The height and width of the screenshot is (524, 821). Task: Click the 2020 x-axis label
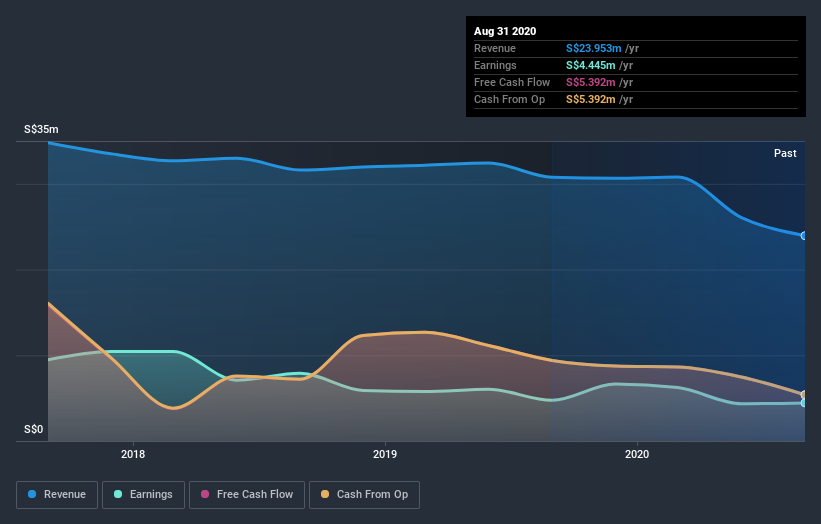point(637,454)
